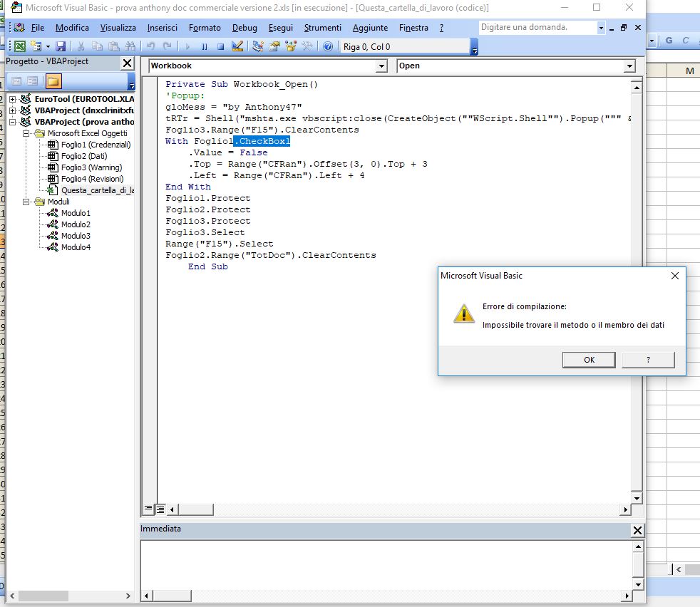Collapse VBAProject (prova antho) project node
The width and height of the screenshot is (700, 607).
point(13,122)
